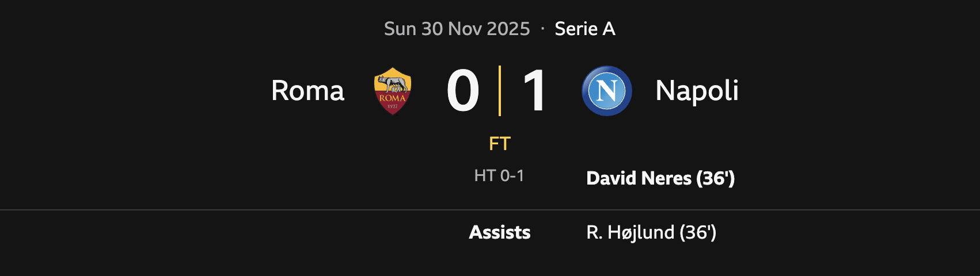Click the (36') minute beside David Neres

pyautogui.click(x=716, y=178)
